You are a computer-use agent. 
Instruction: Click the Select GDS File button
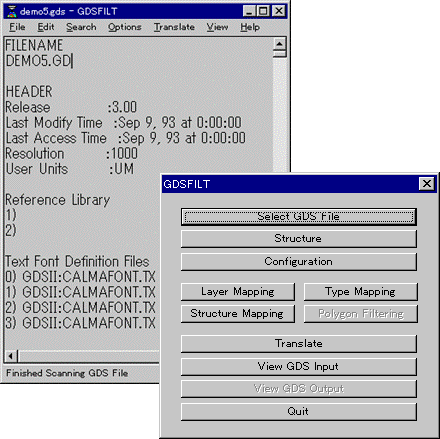[299, 217]
